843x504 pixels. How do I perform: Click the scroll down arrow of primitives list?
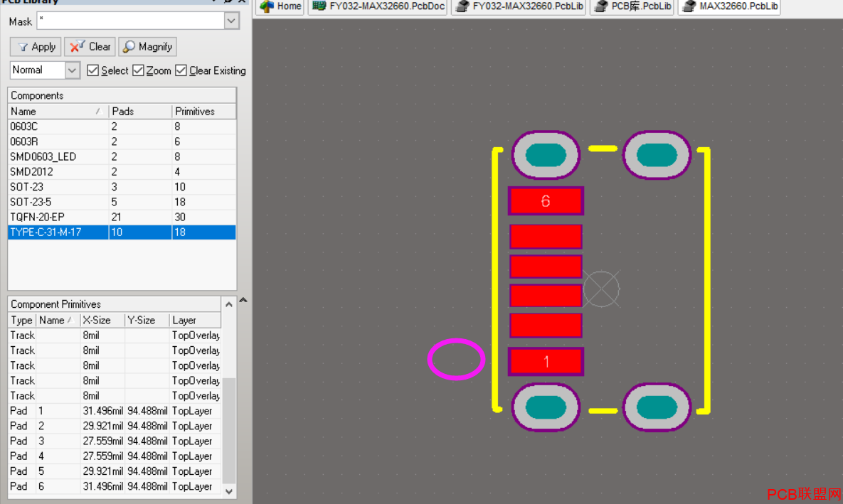click(229, 491)
